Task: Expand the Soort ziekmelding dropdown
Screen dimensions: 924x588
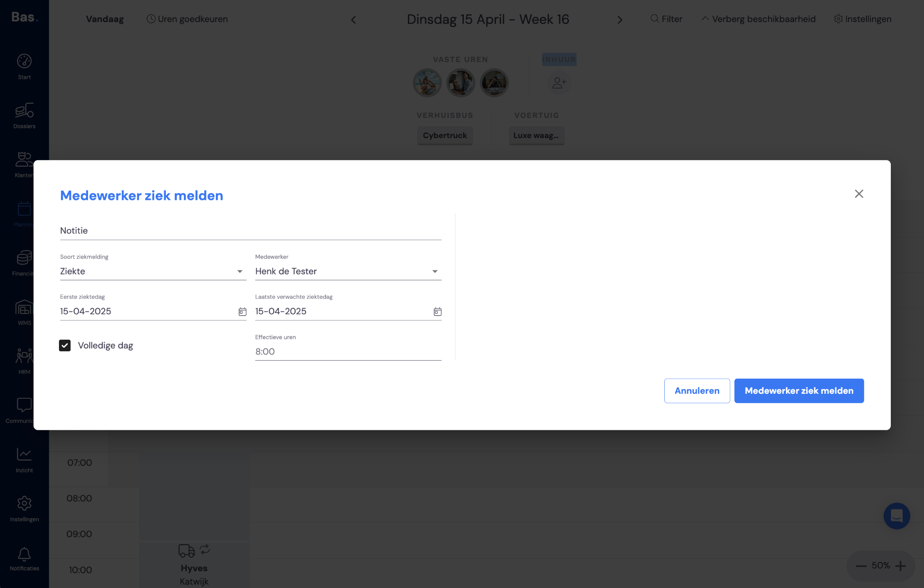Action: tap(153, 271)
